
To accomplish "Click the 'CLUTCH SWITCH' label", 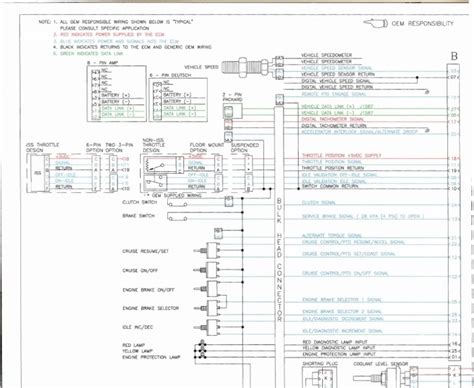I will [x=139, y=202].
